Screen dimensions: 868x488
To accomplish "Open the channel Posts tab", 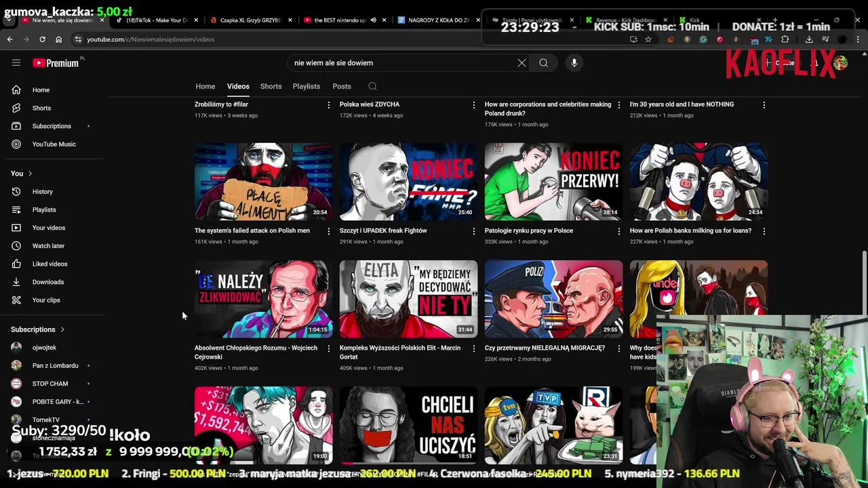I will pos(342,87).
